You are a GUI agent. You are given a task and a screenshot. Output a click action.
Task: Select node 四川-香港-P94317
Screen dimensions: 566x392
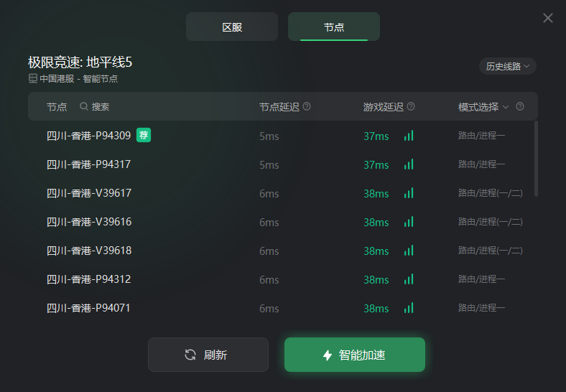click(89, 164)
